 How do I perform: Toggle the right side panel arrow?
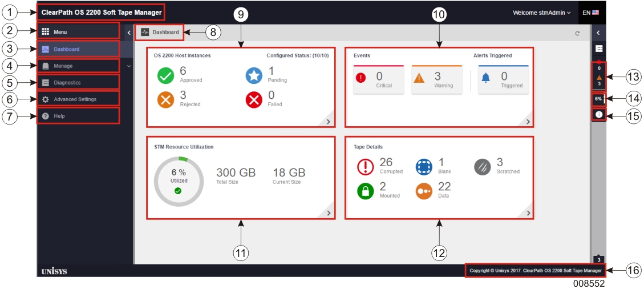tap(598, 33)
